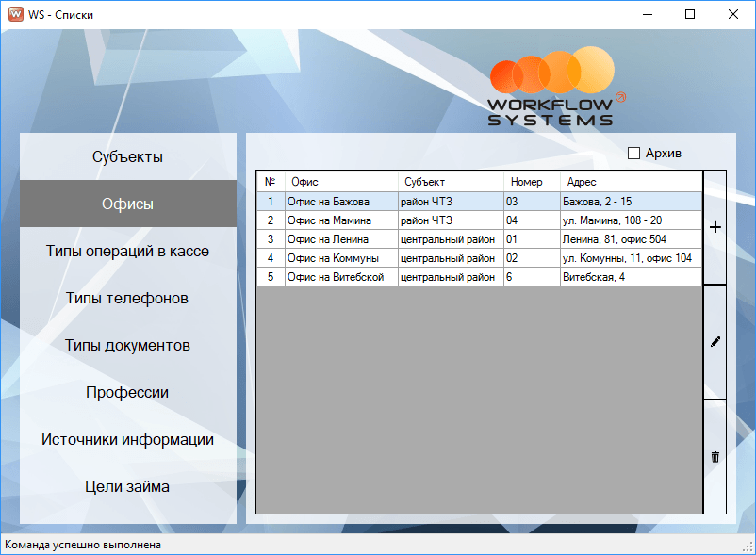Toggle the Архив checkbox
Screen dimensions: 756x555
(x=633, y=154)
